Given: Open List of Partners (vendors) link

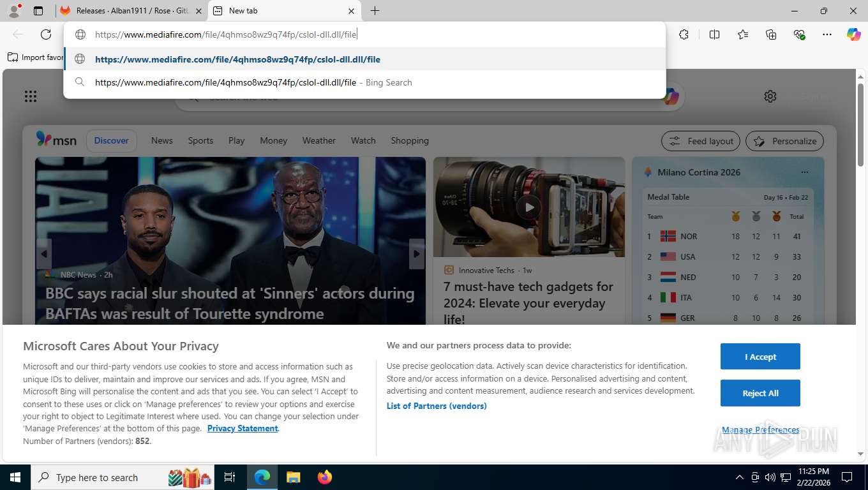Looking at the screenshot, I should pyautogui.click(x=437, y=406).
